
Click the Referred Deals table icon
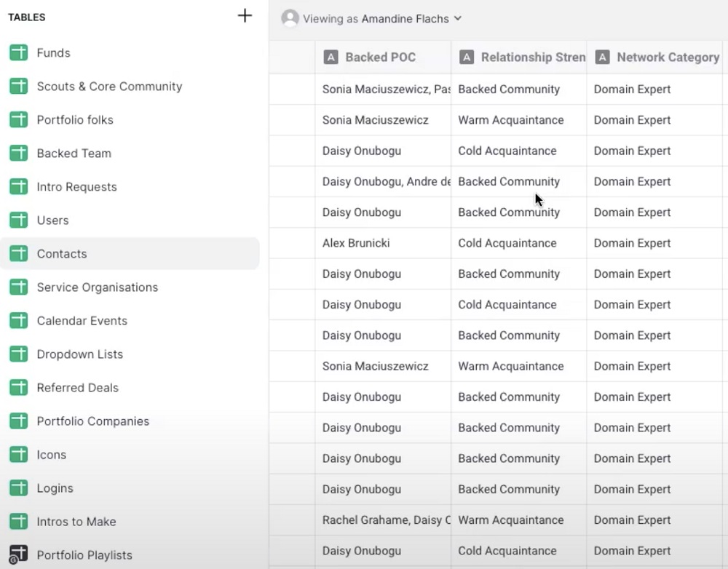pyautogui.click(x=19, y=387)
